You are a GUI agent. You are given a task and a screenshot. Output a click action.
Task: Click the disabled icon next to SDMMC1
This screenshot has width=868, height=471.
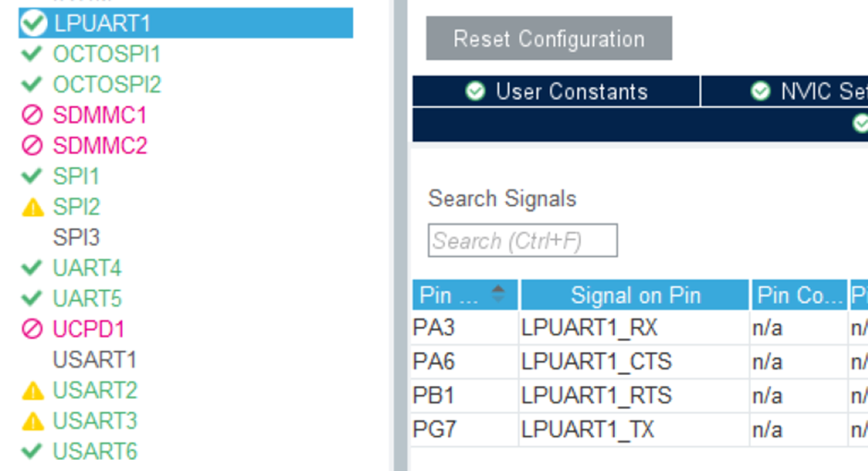pos(32,115)
